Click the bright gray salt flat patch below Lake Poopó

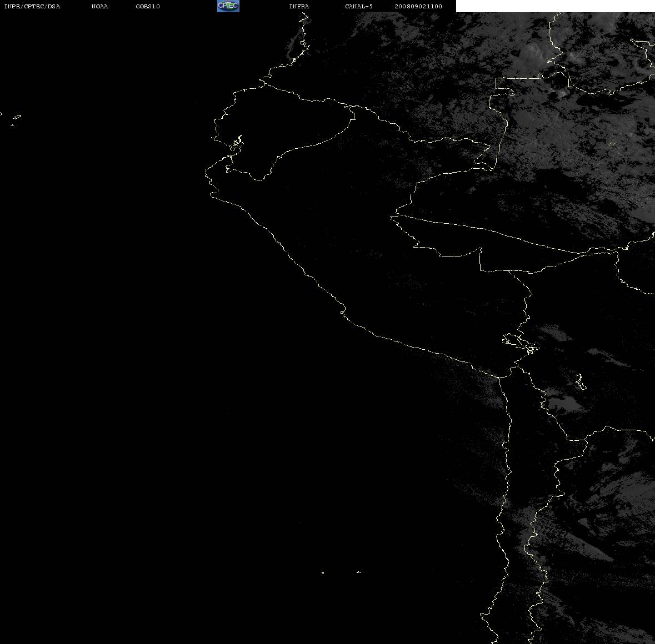564,404
